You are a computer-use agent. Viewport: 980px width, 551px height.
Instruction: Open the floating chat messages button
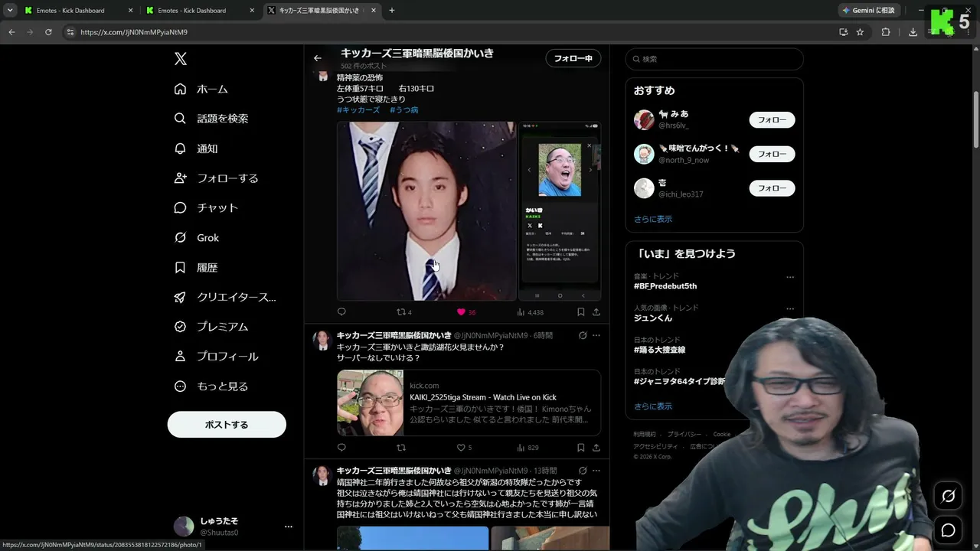tap(948, 530)
